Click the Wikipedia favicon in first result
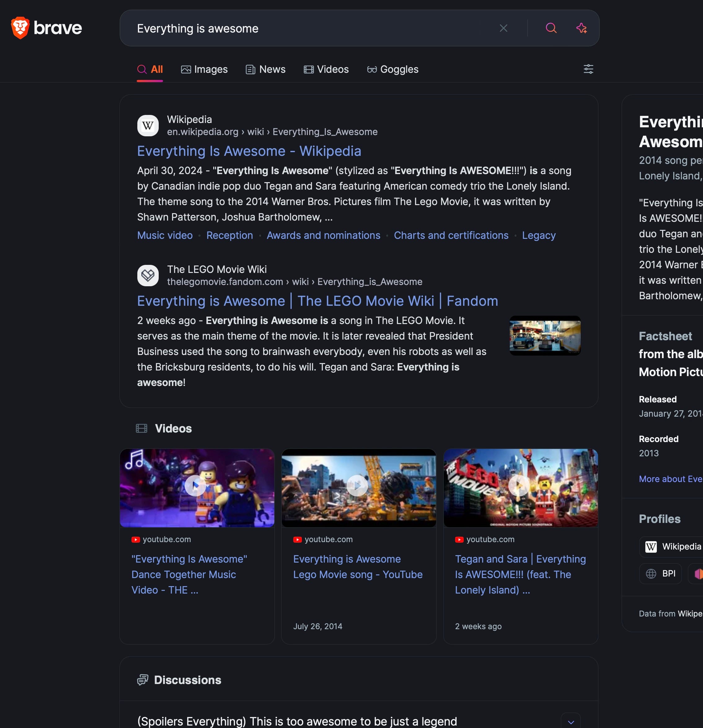 (x=148, y=125)
